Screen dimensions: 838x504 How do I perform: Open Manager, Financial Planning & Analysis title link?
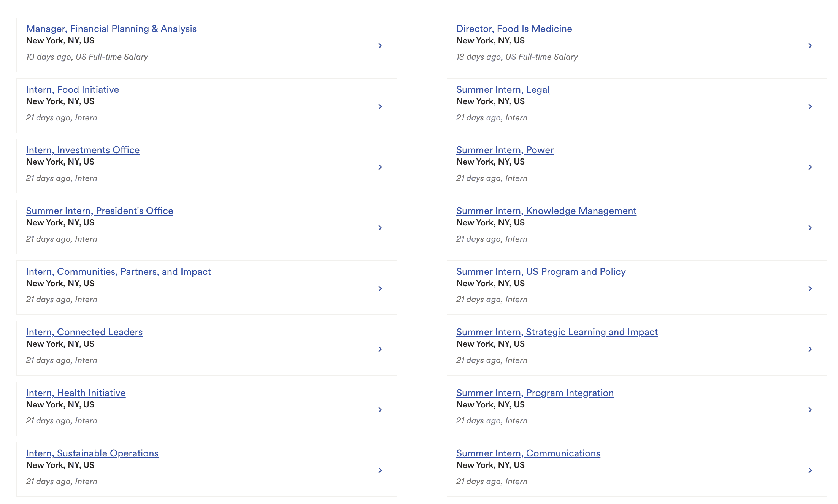(111, 29)
